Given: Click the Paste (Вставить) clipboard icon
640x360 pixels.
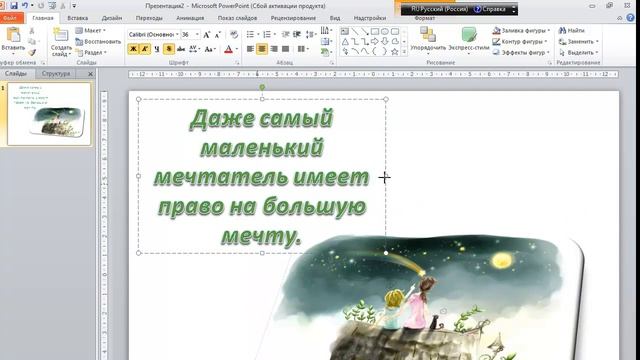Looking at the screenshot, I should [13, 35].
